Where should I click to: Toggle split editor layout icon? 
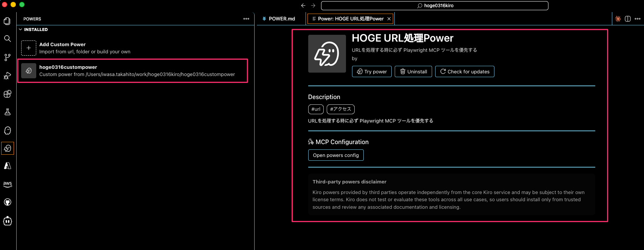click(x=628, y=19)
